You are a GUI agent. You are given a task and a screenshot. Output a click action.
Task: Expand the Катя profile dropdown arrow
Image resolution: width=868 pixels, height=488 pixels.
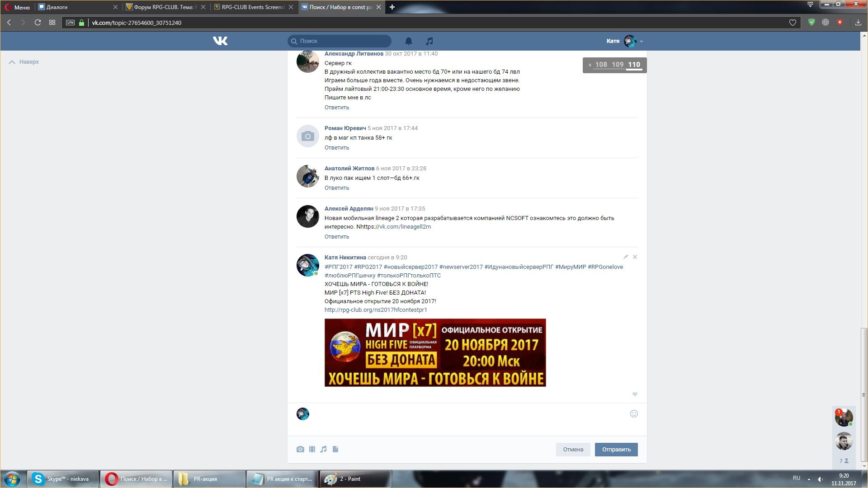[x=642, y=41]
